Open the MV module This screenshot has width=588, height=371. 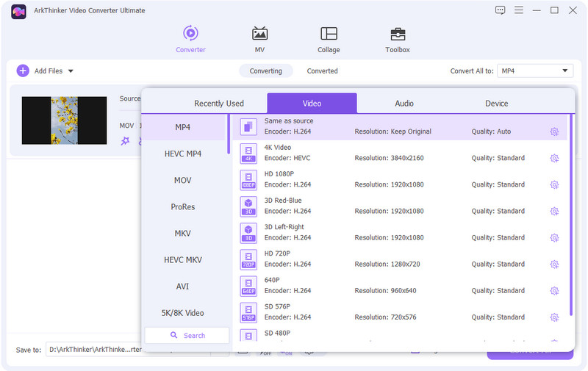259,39
